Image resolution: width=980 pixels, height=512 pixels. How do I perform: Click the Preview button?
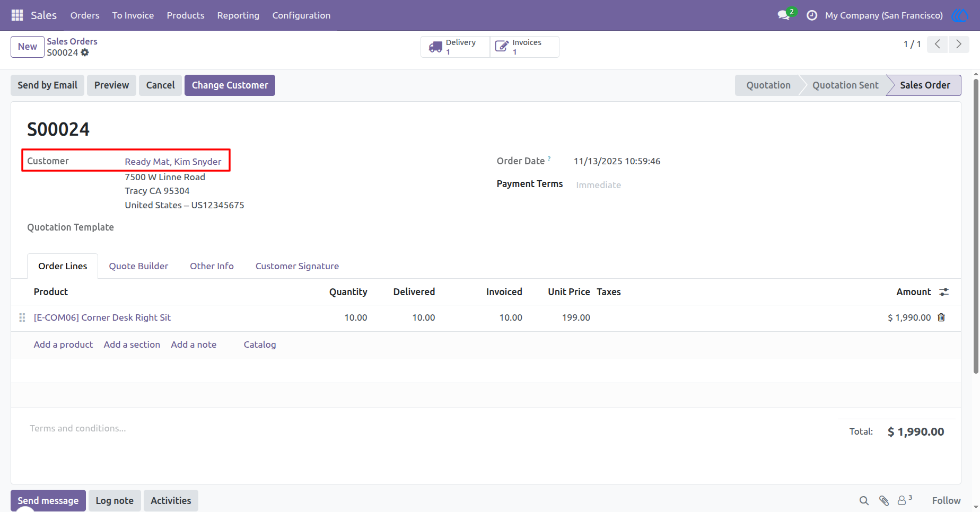(x=111, y=85)
